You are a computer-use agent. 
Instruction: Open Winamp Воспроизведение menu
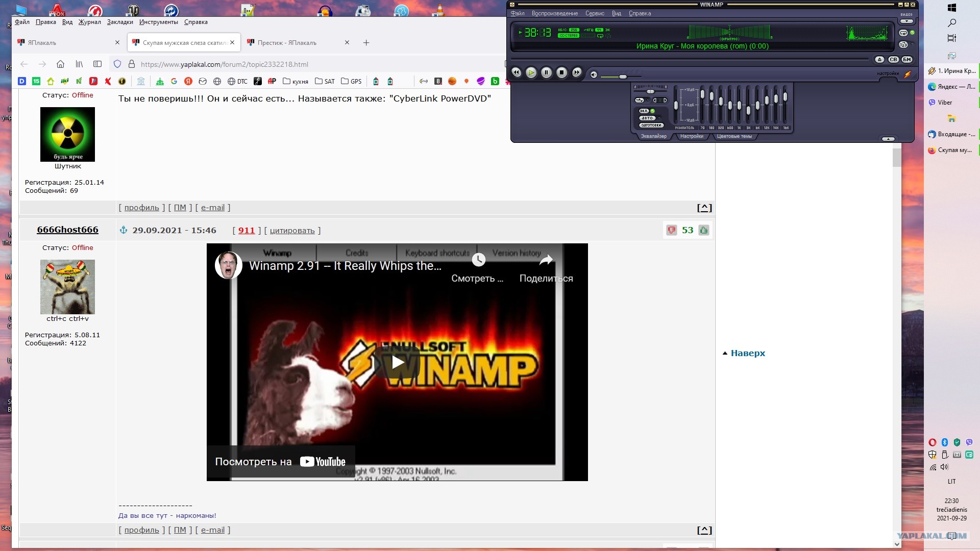555,14
